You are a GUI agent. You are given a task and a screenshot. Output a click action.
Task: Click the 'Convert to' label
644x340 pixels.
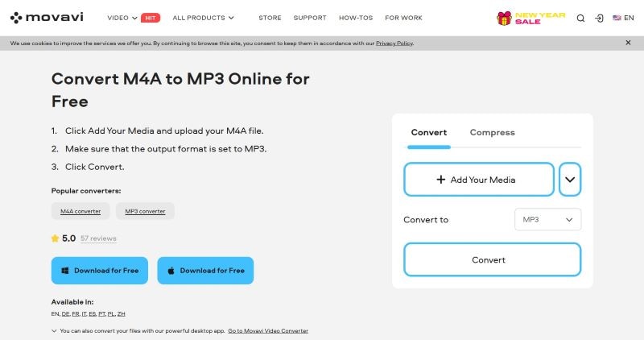426,219
